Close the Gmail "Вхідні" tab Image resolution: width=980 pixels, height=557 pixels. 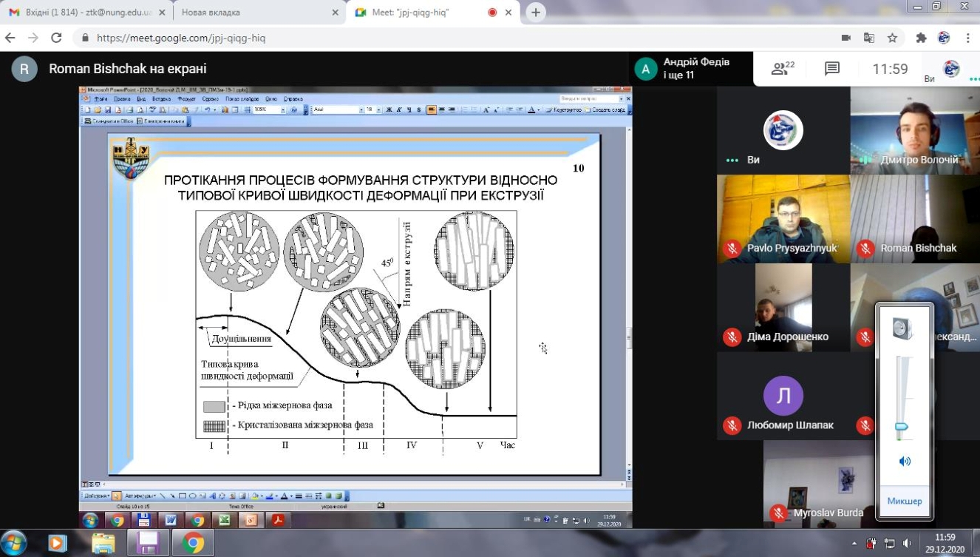pos(162,13)
